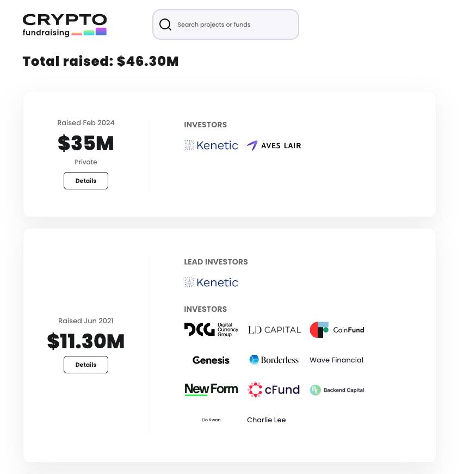Click the Crypto Fundraising logo

[64, 25]
